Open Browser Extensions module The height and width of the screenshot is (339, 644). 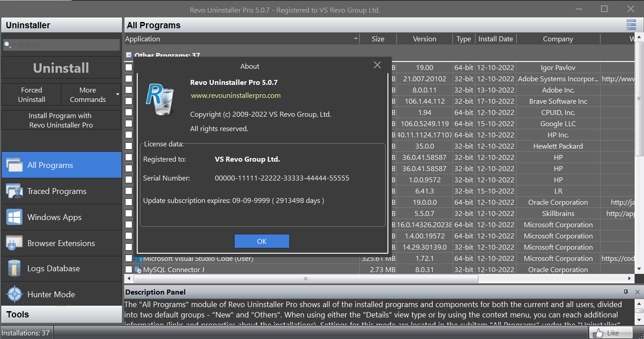pos(61,243)
